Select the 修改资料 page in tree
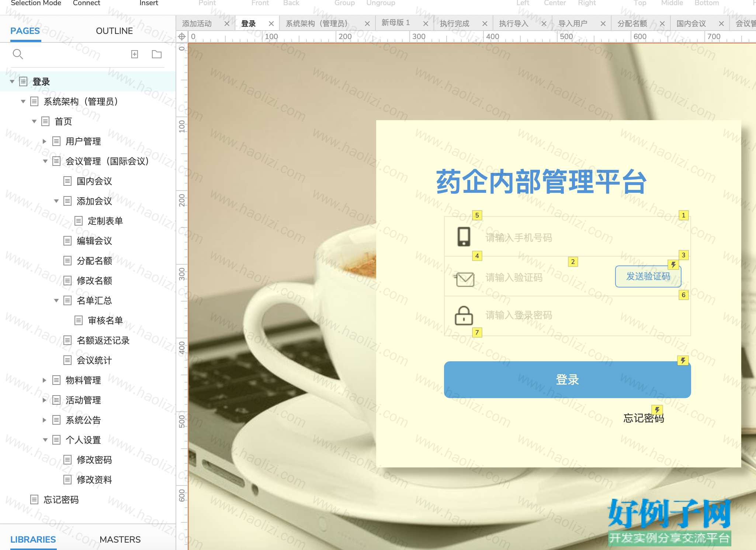The width and height of the screenshot is (756, 550). pyautogui.click(x=94, y=480)
